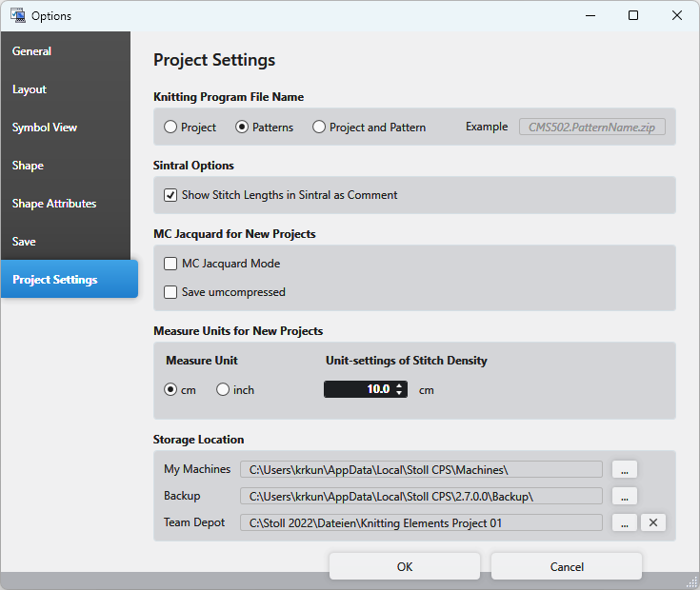Viewport: 700px width, 590px height.
Task: Select inch as measure unit
Action: tap(223, 389)
